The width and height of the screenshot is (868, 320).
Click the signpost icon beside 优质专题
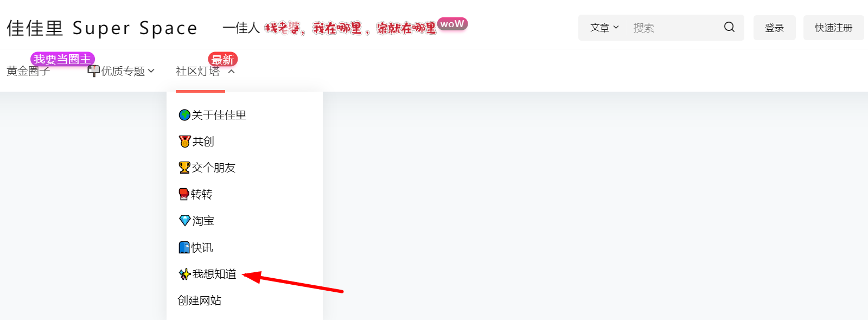point(94,71)
